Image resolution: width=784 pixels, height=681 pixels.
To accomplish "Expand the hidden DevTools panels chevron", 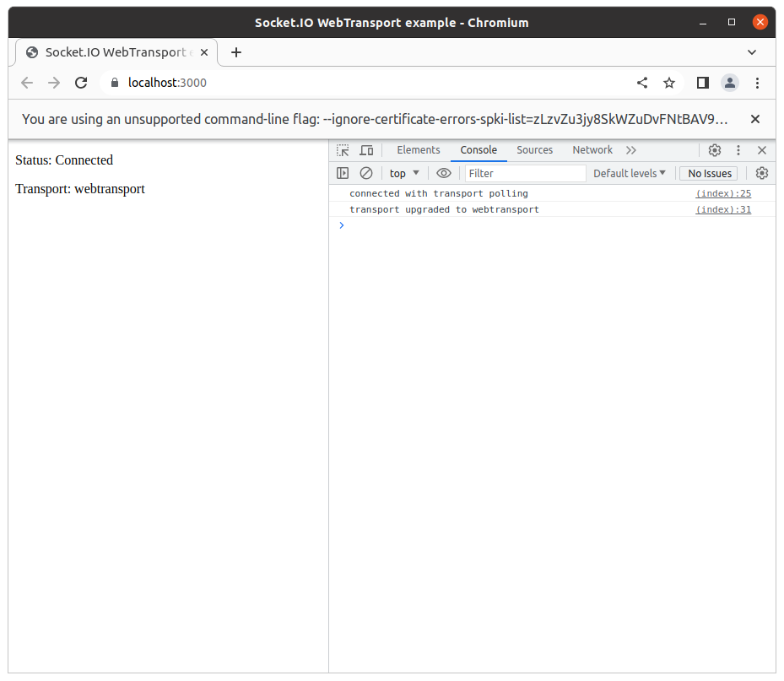I will [631, 149].
